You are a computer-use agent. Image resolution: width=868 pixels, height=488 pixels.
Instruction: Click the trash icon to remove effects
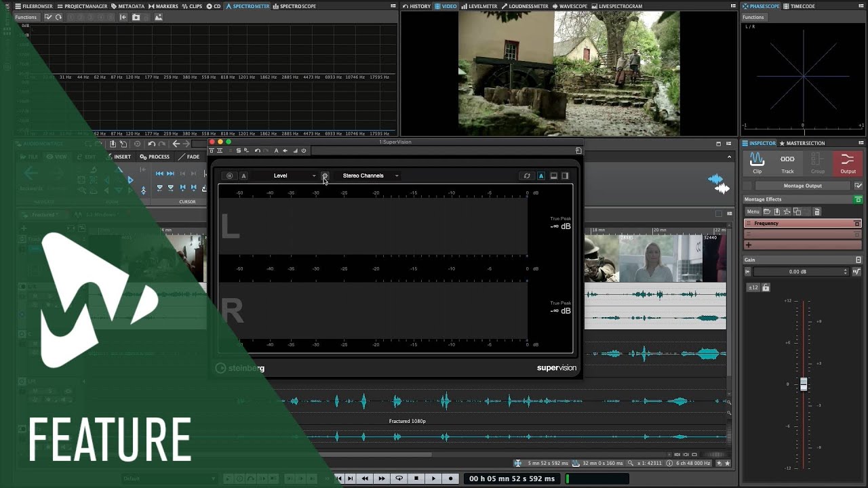pos(817,211)
